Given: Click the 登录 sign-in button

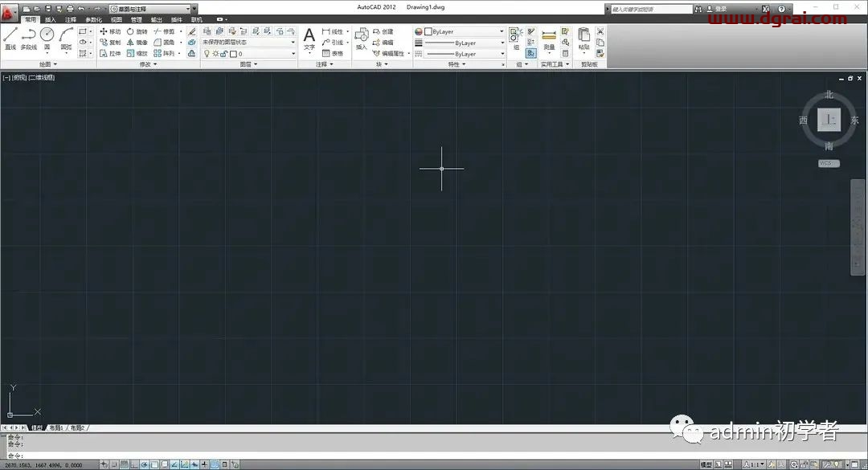Looking at the screenshot, I should point(720,9).
